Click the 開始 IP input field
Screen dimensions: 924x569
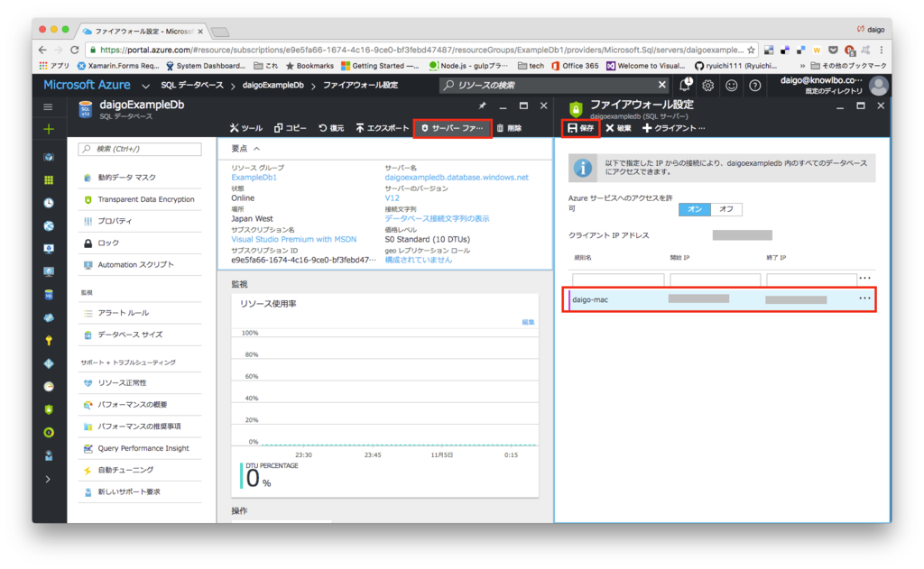pyautogui.click(x=715, y=280)
